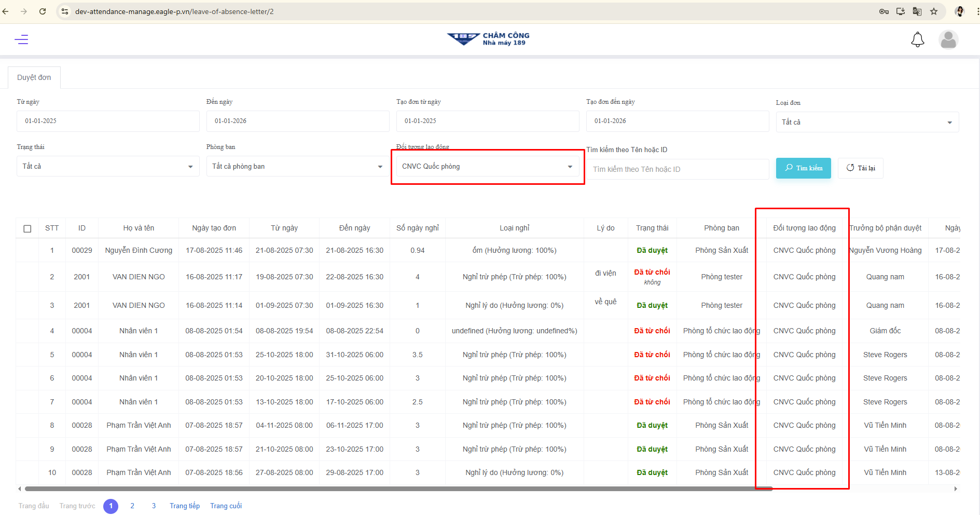Open the Google Translate icon

point(917,11)
